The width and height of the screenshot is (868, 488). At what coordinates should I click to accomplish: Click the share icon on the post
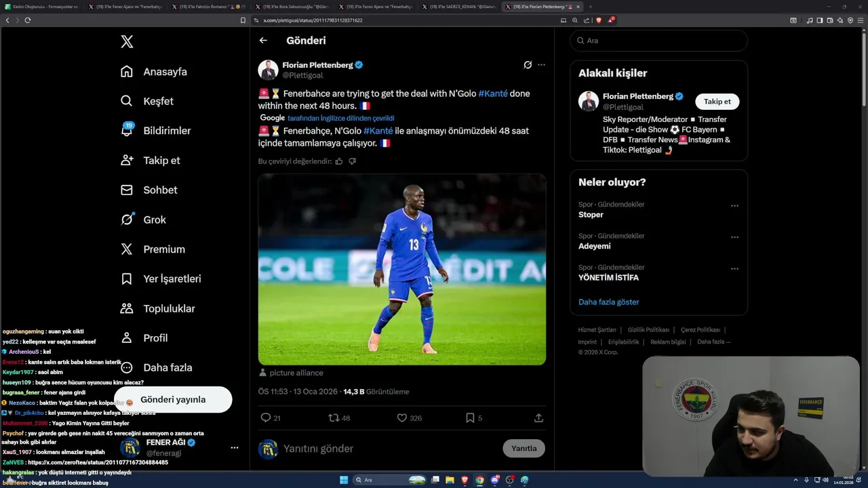(538, 418)
